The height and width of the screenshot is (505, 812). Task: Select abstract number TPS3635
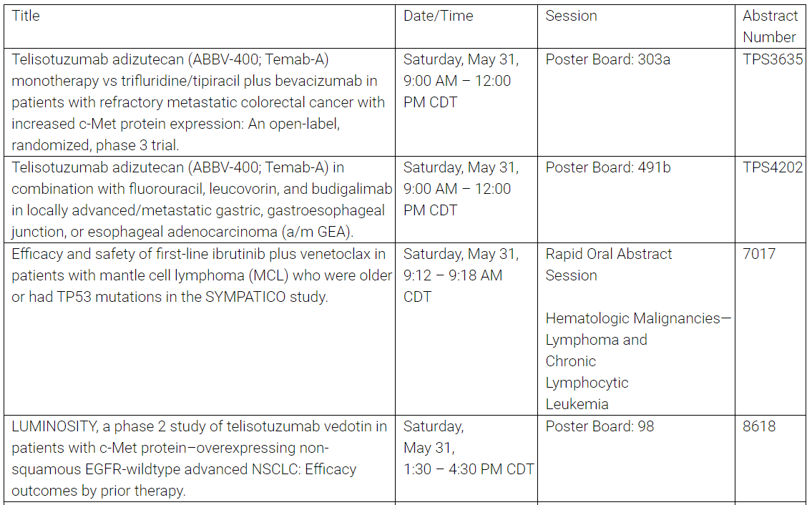tap(773, 59)
